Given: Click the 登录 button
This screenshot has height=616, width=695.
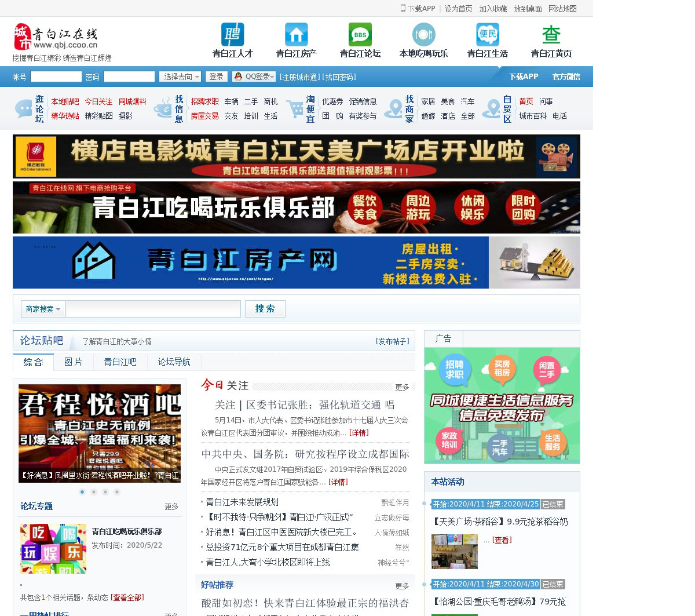Looking at the screenshot, I should point(217,76).
